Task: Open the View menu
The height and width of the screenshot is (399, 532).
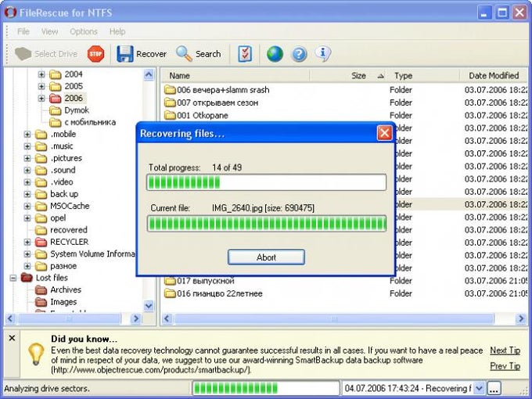Action: coord(49,31)
